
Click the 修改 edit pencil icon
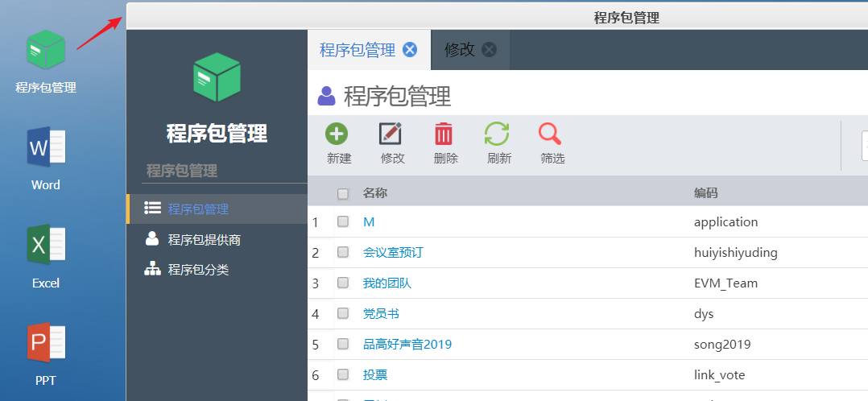pos(391,134)
